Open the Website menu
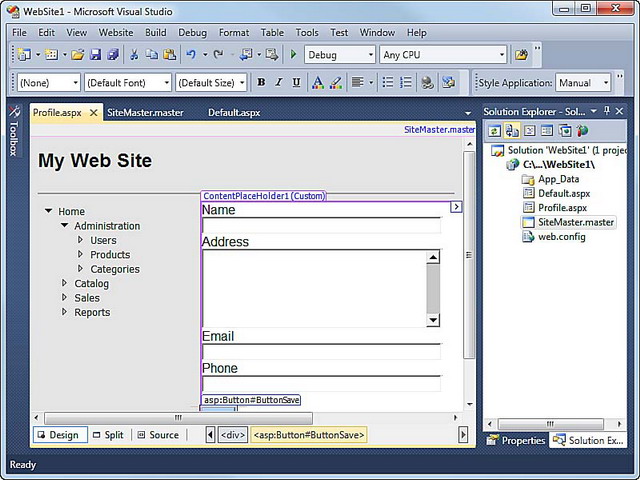Screen dimensions: 640x480 (x=116, y=33)
